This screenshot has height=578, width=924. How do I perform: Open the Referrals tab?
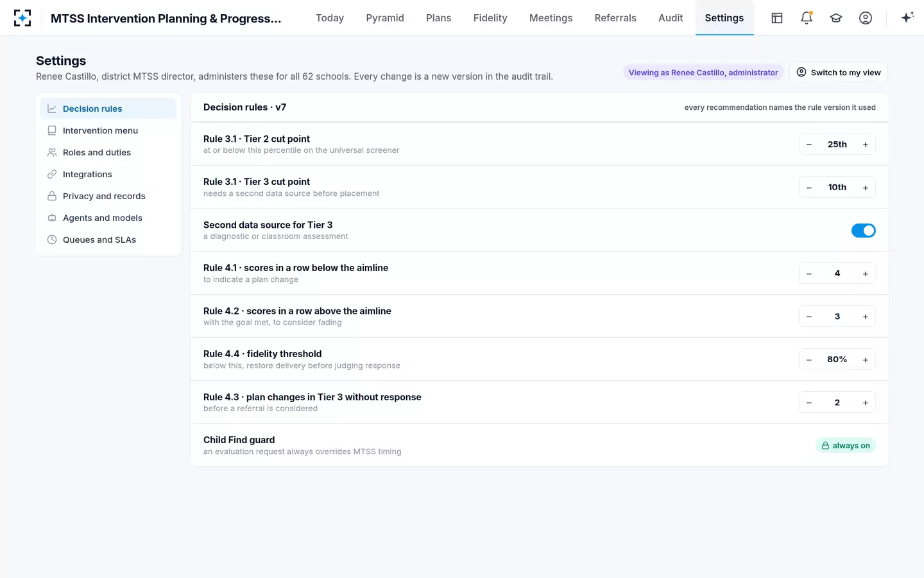[x=615, y=18]
